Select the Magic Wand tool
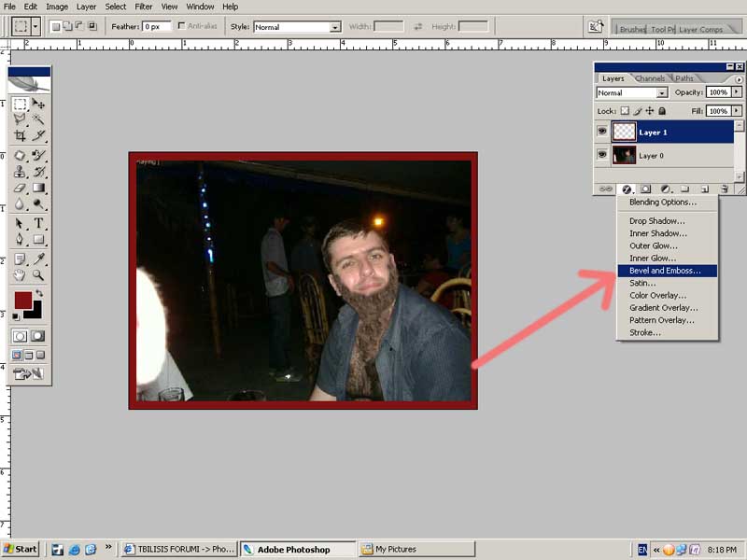 (x=38, y=119)
